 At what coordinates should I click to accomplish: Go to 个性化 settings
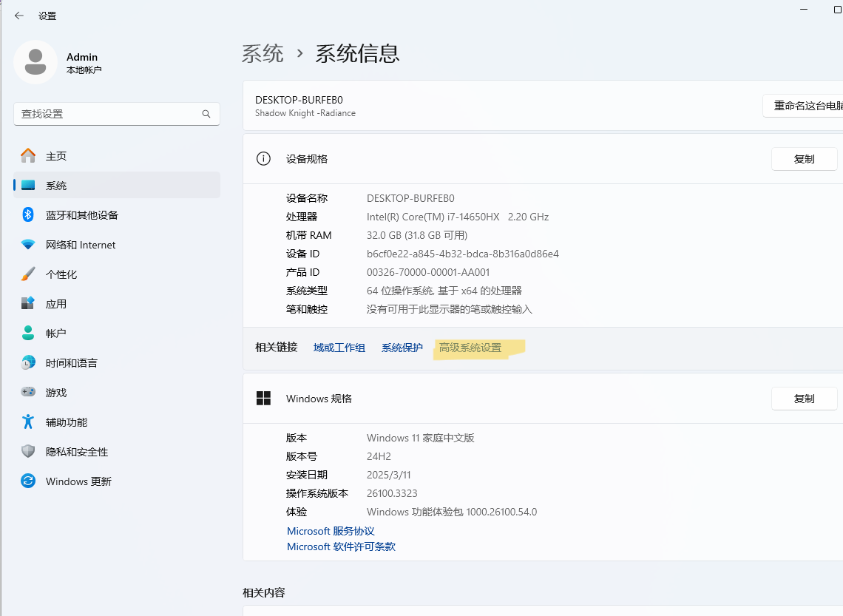(117, 274)
